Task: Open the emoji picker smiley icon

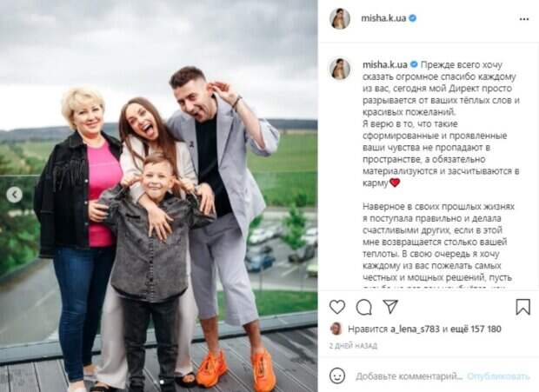Action: [337, 375]
